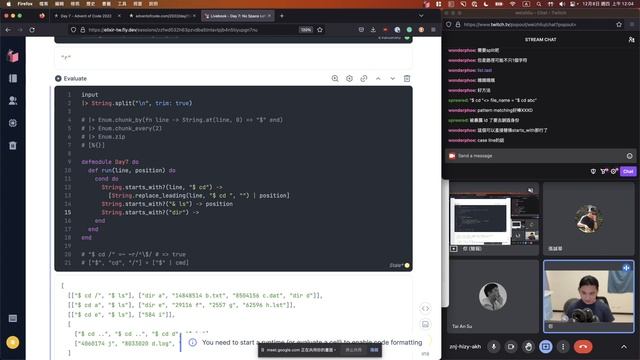Open Firefox application hamburger menu
Image resolution: width=640 pixels, height=360 pixels.
click(433, 30)
